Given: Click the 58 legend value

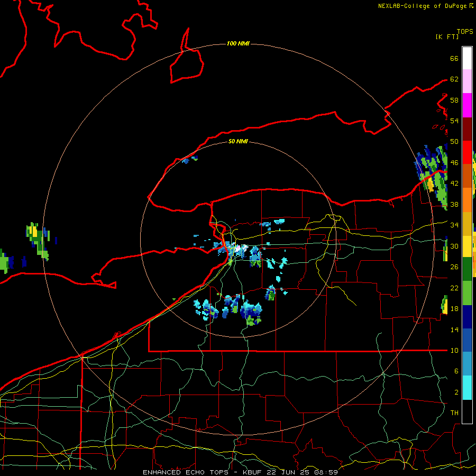Looking at the screenshot, I should point(454,100).
